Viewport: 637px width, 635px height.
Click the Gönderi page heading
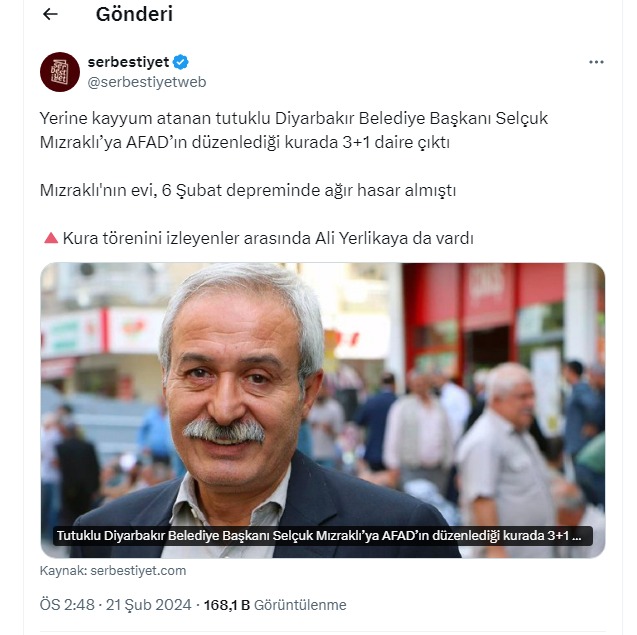(134, 14)
